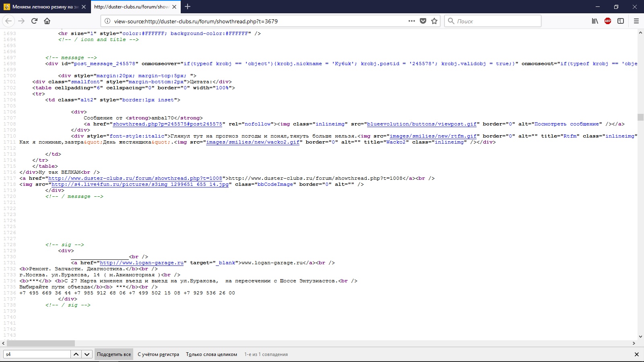Open the www.logan-garage.ru link

(x=142, y=263)
